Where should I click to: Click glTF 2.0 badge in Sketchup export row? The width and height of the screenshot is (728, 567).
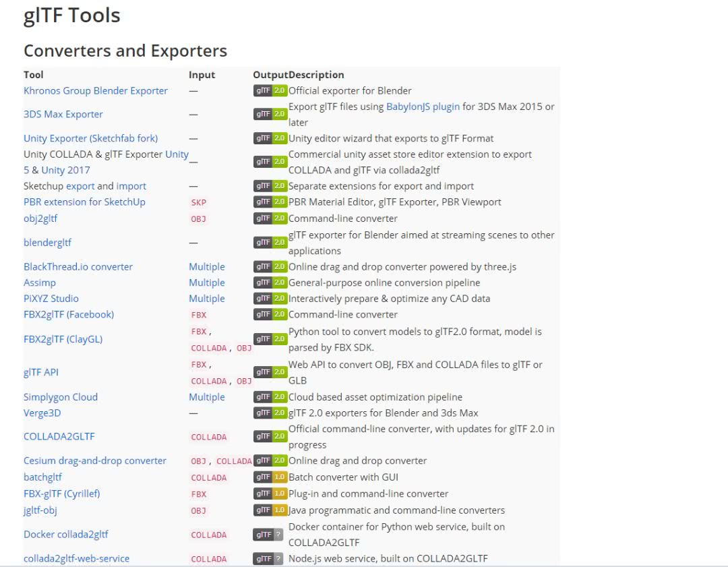[270, 186]
